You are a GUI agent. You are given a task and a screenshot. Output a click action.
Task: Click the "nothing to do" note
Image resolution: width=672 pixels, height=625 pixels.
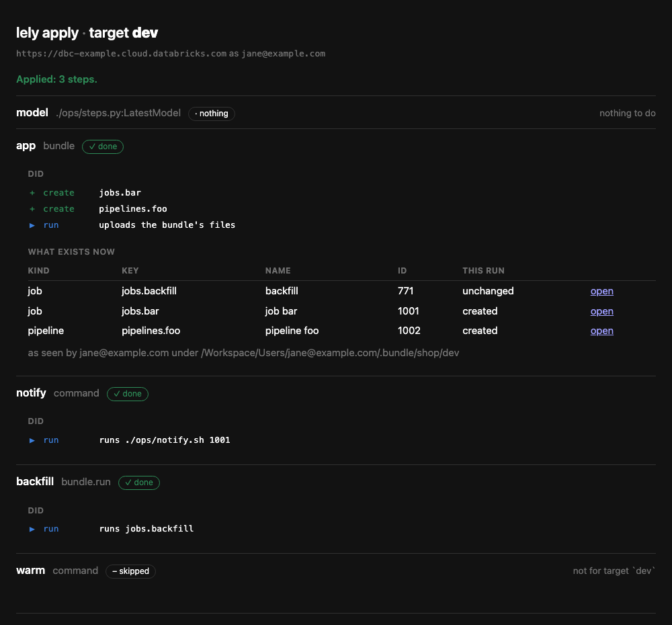tap(628, 113)
